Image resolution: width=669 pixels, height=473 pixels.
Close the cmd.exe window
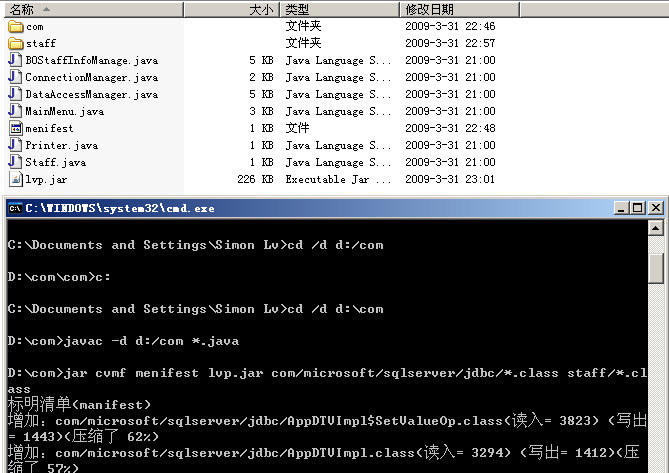pos(656,208)
